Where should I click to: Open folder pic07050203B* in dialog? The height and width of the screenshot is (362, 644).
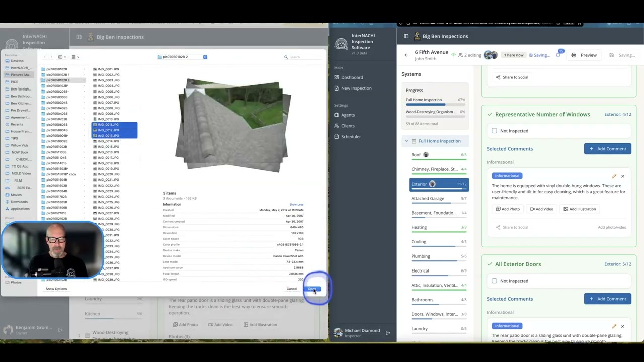coord(57,92)
